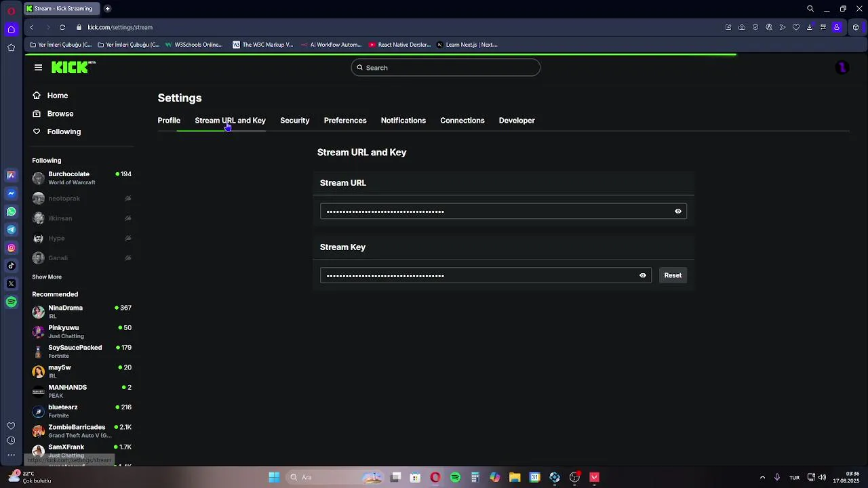Take snapshot with camera icon in address bar

(742, 27)
